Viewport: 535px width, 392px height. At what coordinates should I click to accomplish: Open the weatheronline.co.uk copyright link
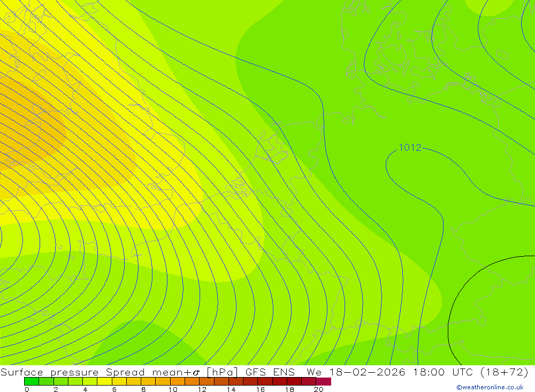coord(490,387)
